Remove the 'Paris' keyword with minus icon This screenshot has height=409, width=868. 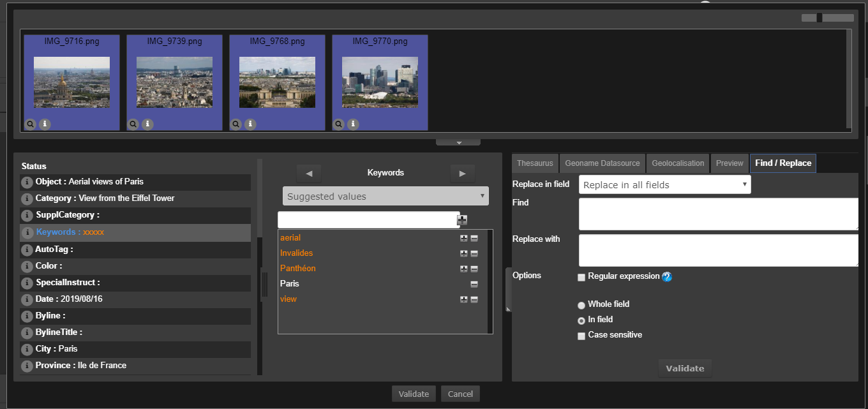pos(474,284)
